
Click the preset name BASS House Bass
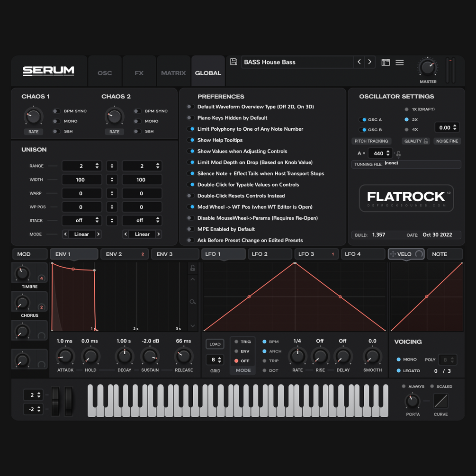pos(269,62)
